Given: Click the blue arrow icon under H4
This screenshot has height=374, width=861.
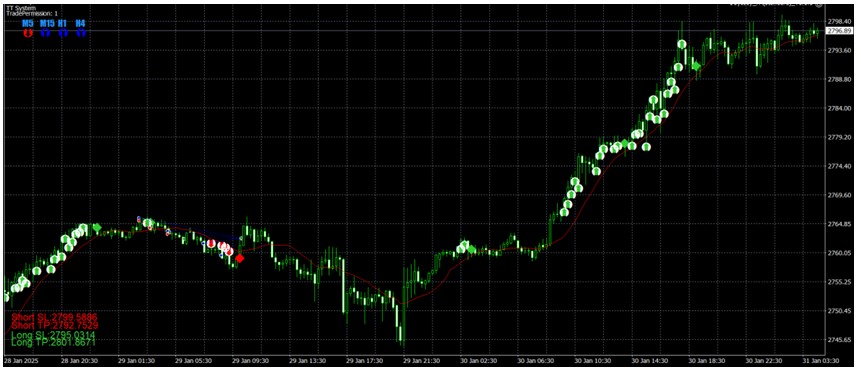Looking at the screenshot, I should [x=81, y=33].
